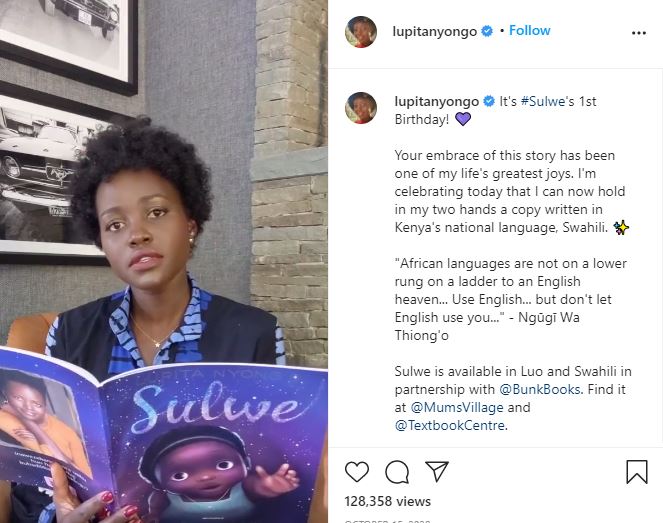The height and width of the screenshot is (523, 663).
Task: Open caption author profile picture
Action: point(361,108)
